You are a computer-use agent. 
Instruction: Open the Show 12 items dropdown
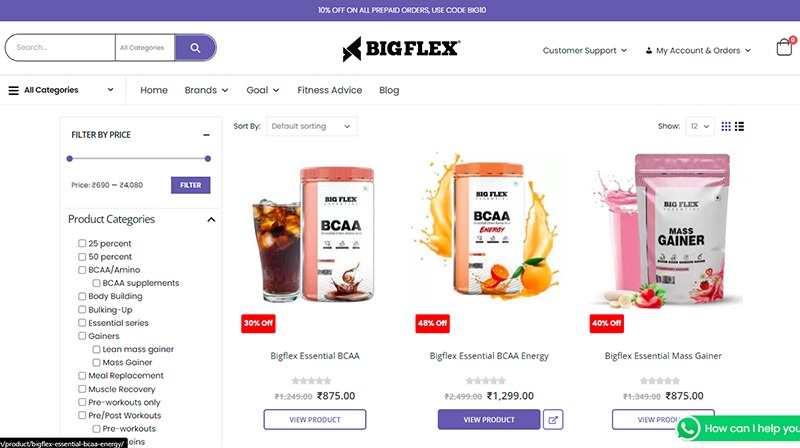coord(700,126)
